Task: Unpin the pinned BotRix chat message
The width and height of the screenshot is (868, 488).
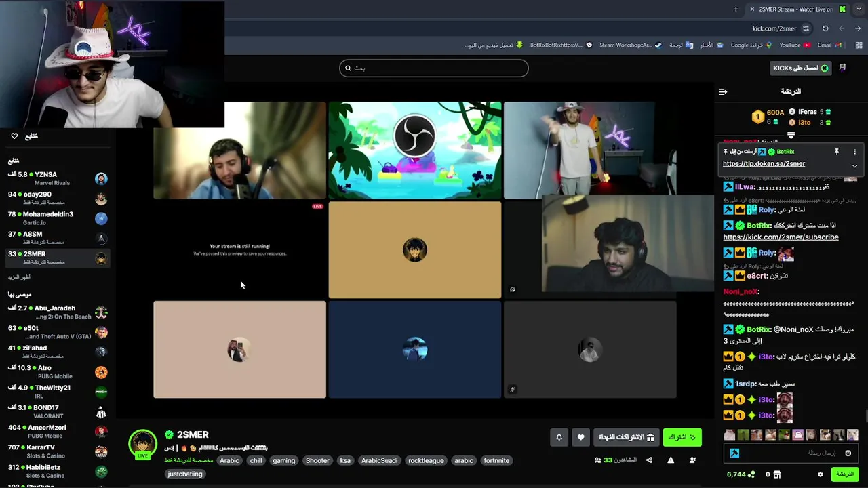Action: (x=836, y=152)
